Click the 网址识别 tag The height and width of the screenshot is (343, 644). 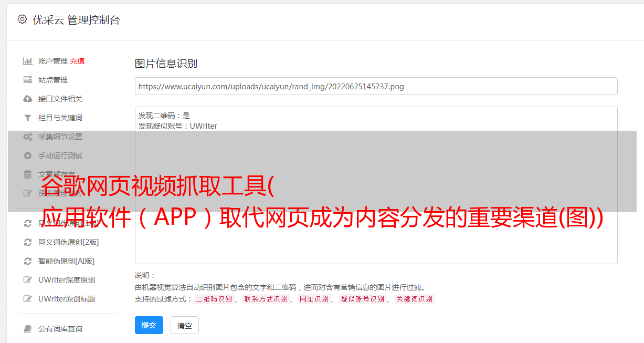coord(314,299)
